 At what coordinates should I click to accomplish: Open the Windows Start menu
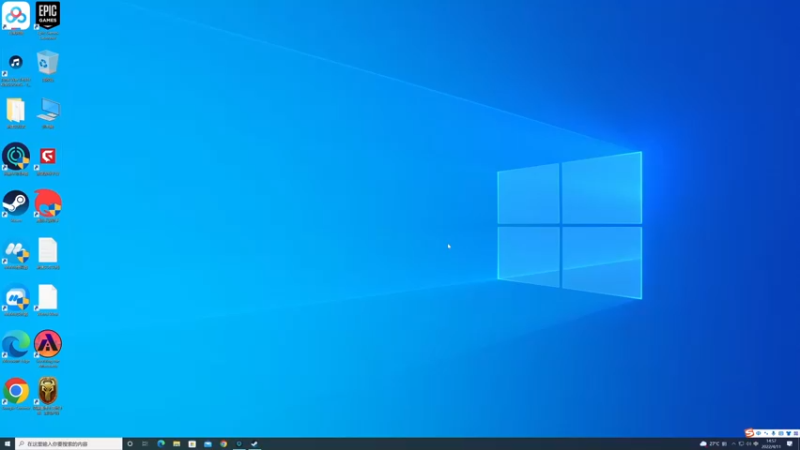[x=7, y=444]
